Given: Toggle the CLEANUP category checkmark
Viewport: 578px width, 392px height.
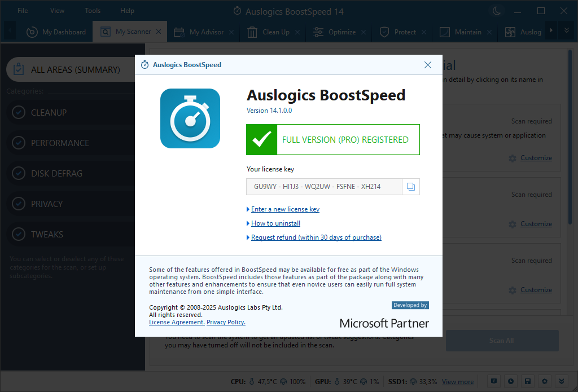Looking at the screenshot, I should [19, 112].
